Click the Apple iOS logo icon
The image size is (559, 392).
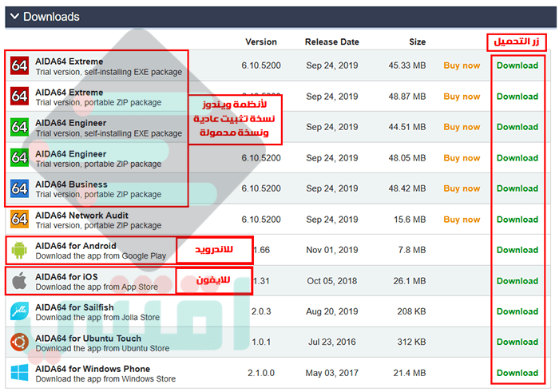(x=19, y=281)
